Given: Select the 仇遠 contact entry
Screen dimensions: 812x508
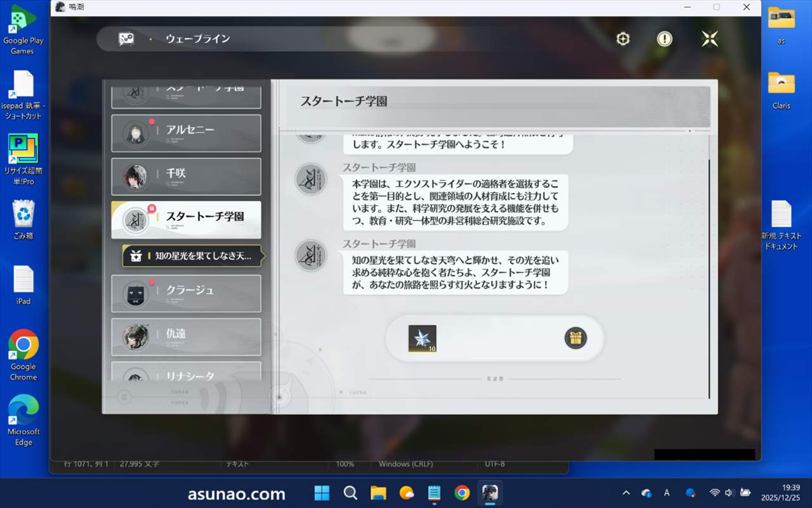Looking at the screenshot, I should [186, 337].
